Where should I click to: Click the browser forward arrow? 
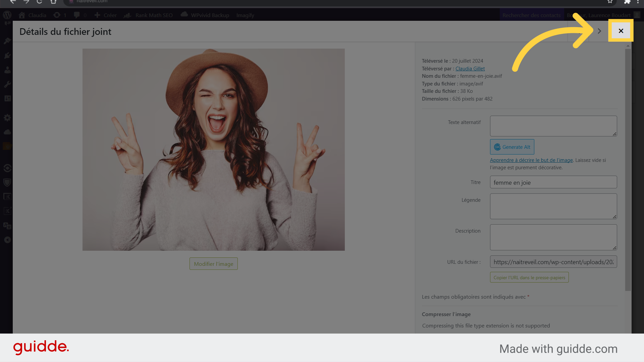[x=26, y=2]
